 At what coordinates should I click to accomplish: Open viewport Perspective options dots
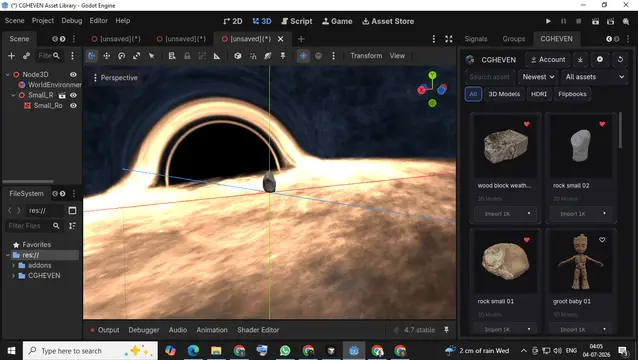point(95,78)
